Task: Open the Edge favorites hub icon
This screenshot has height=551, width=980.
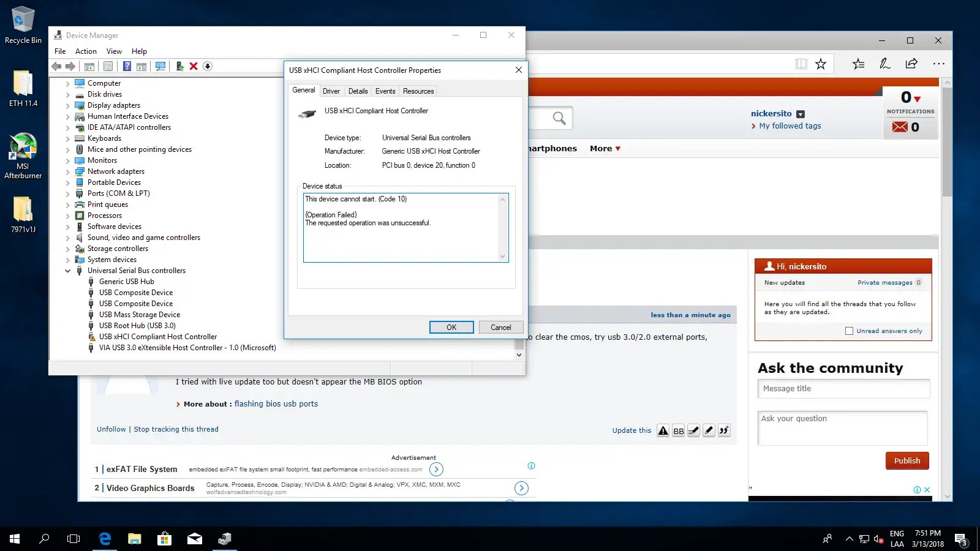Action: click(859, 64)
